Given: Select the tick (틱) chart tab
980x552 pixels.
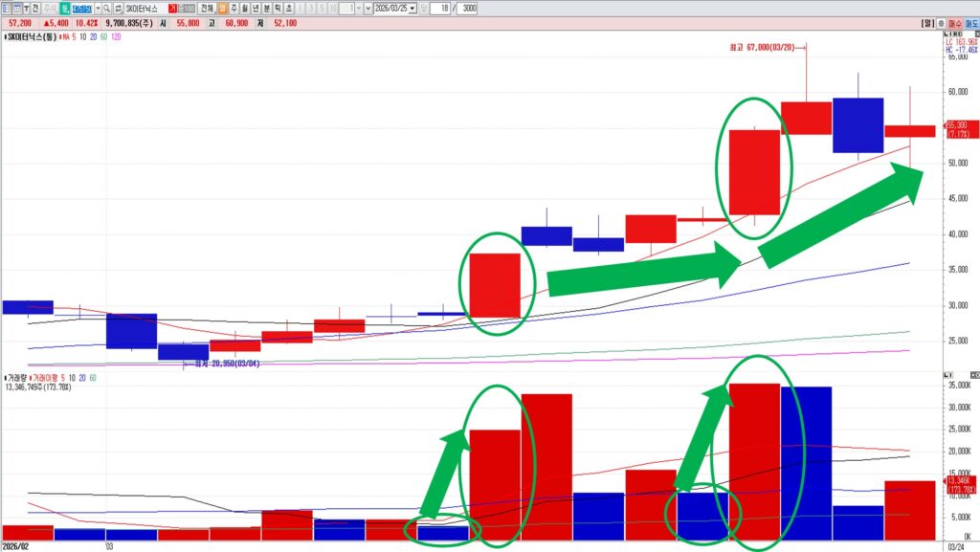Looking at the screenshot, I should 276,8.
